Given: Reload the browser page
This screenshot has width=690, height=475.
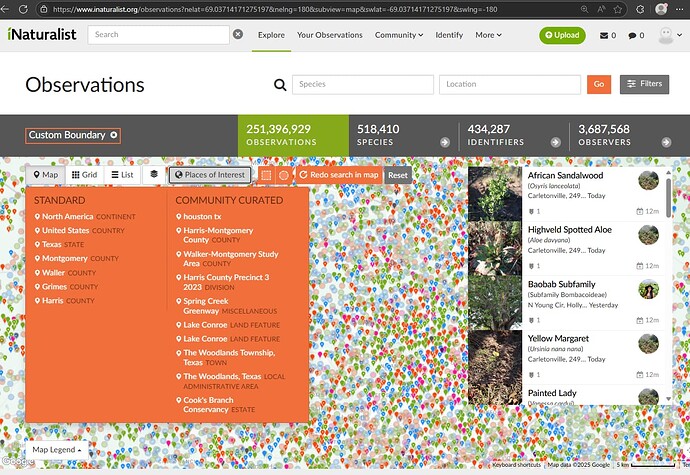Looking at the screenshot, I should (x=23, y=9).
